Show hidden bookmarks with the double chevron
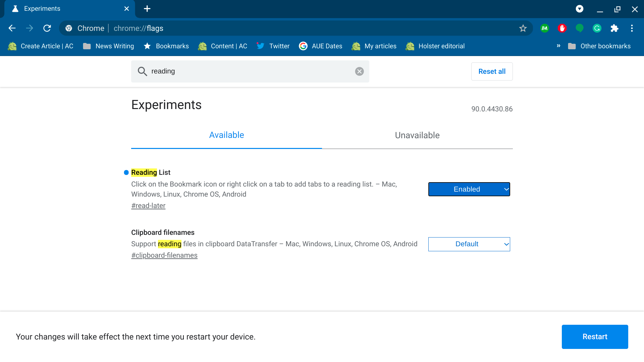This screenshot has width=644, height=362. click(558, 46)
